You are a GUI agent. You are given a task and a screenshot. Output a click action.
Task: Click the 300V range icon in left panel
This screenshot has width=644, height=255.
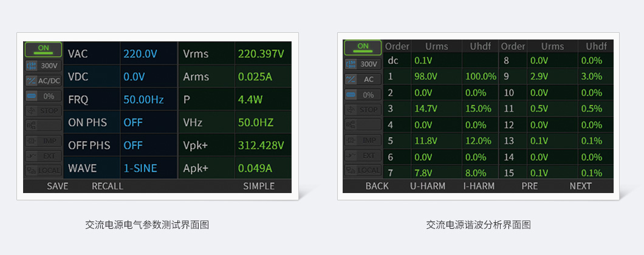pyautogui.click(x=43, y=65)
